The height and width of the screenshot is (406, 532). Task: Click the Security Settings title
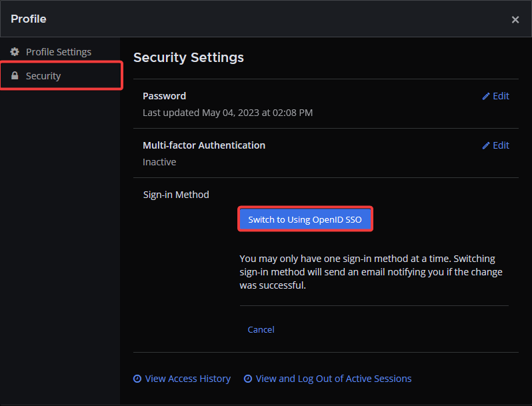(189, 57)
